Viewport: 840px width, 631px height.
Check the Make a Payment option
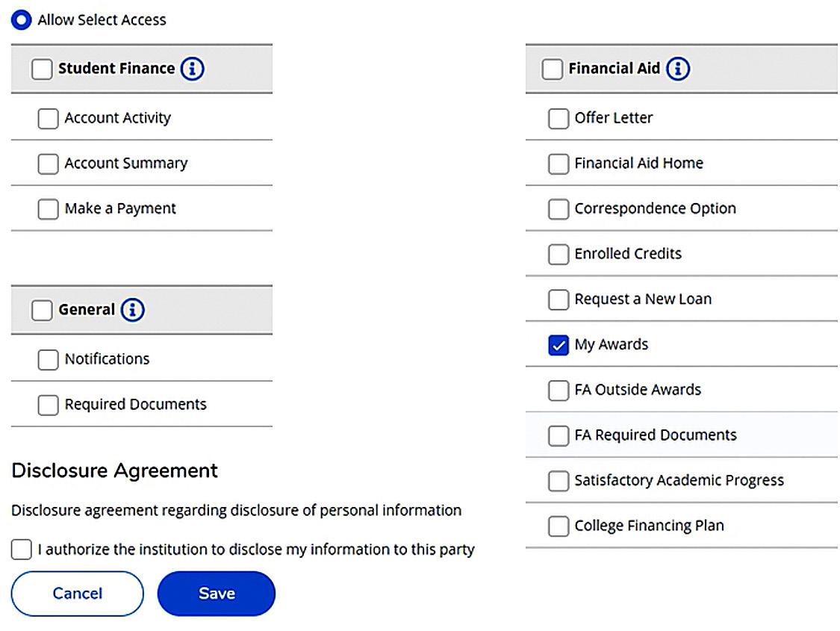click(x=48, y=209)
